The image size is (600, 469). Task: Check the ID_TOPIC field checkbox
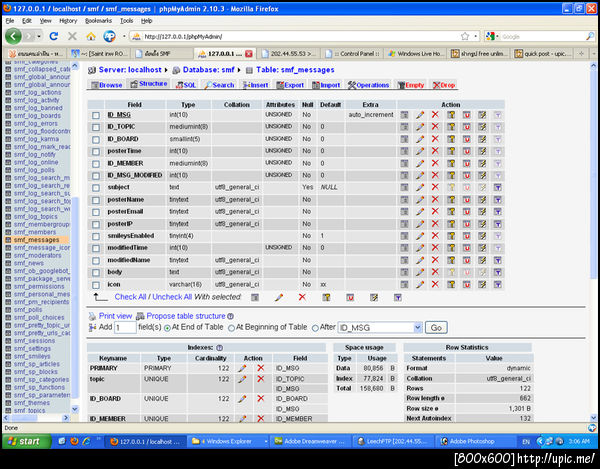(x=96, y=127)
